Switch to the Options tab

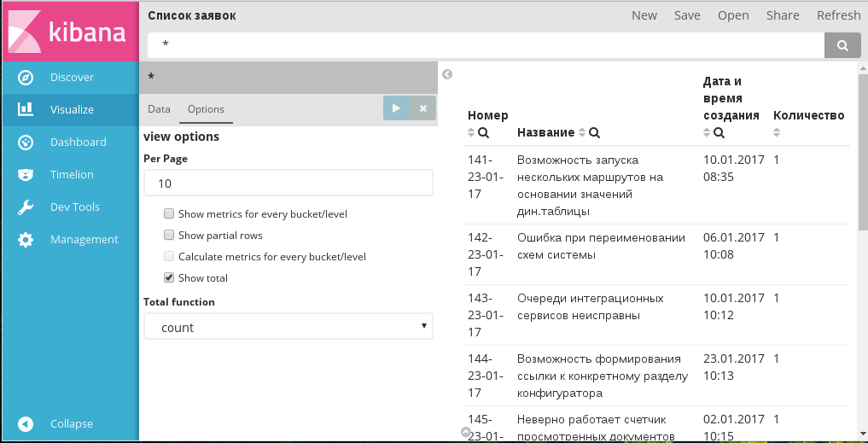[x=206, y=109]
